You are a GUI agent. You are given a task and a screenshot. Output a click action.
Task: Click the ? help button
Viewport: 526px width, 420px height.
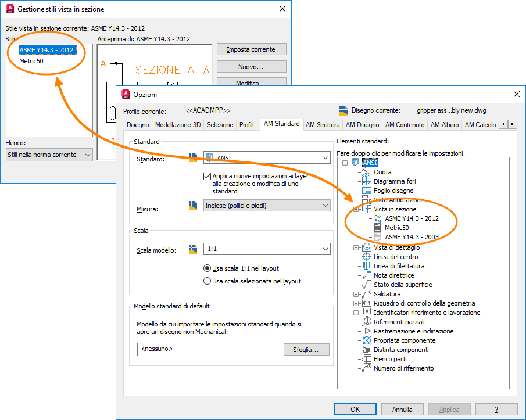[496, 410]
